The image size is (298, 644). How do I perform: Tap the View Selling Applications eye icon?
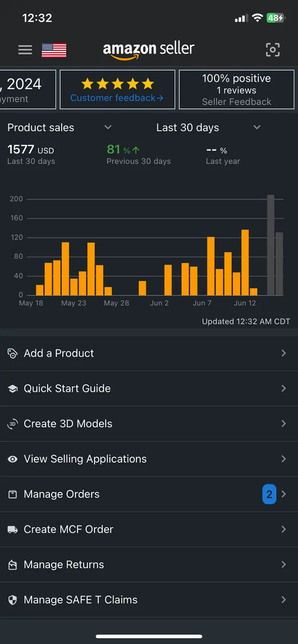click(x=13, y=459)
